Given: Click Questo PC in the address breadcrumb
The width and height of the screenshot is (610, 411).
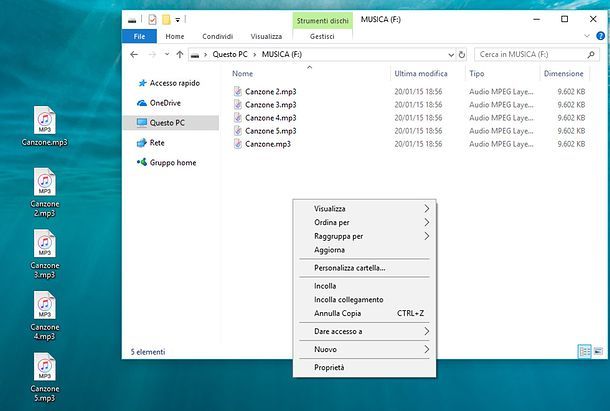Looking at the screenshot, I should 230,54.
